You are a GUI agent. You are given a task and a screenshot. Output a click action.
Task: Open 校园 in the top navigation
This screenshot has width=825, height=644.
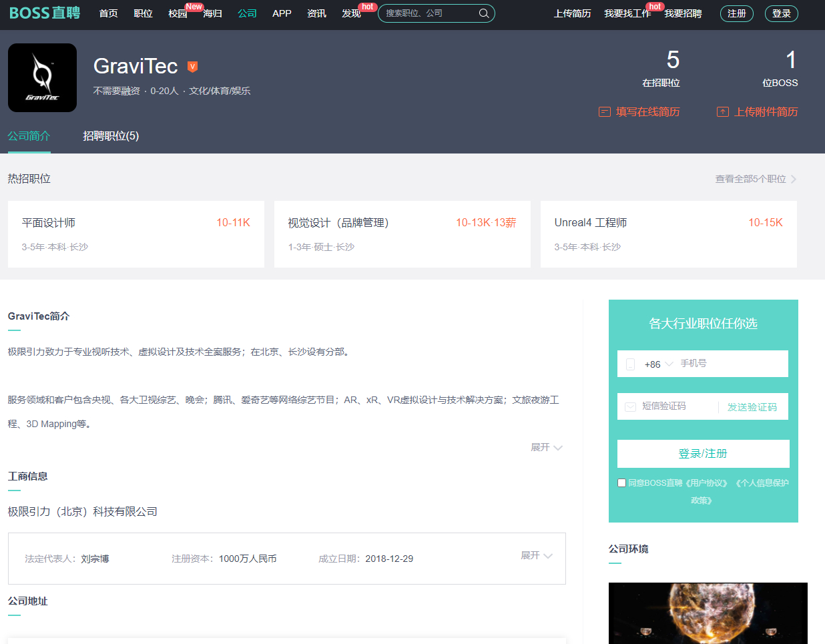(178, 13)
